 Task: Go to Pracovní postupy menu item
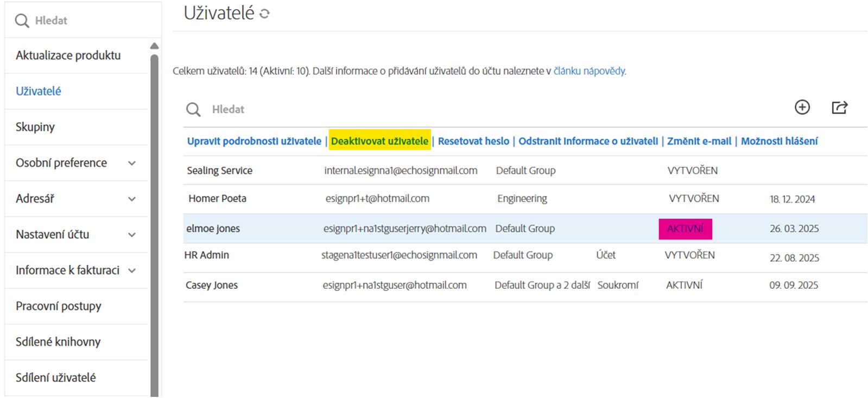point(59,306)
